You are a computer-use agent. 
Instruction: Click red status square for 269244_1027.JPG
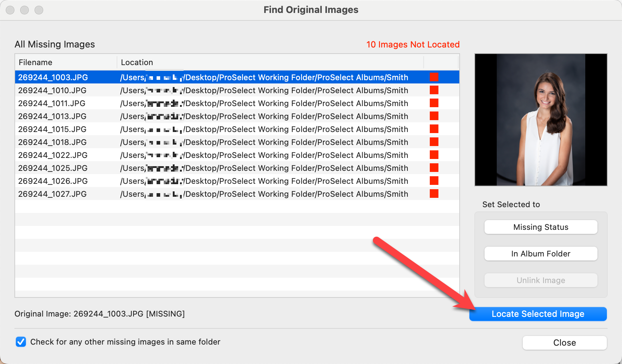pyautogui.click(x=434, y=194)
